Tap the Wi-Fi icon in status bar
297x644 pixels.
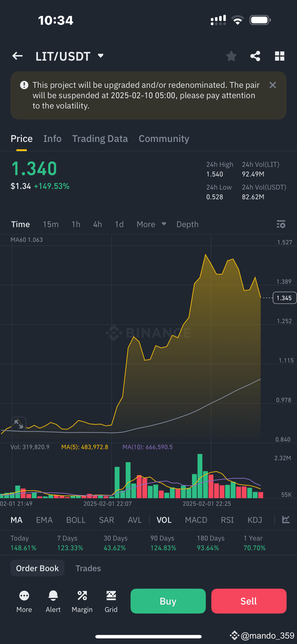[x=237, y=20]
